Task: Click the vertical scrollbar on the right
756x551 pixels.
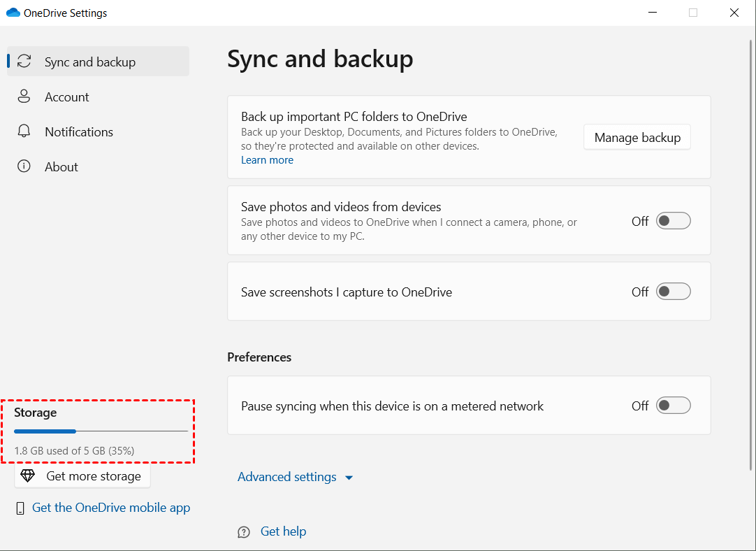Action: coord(750,255)
